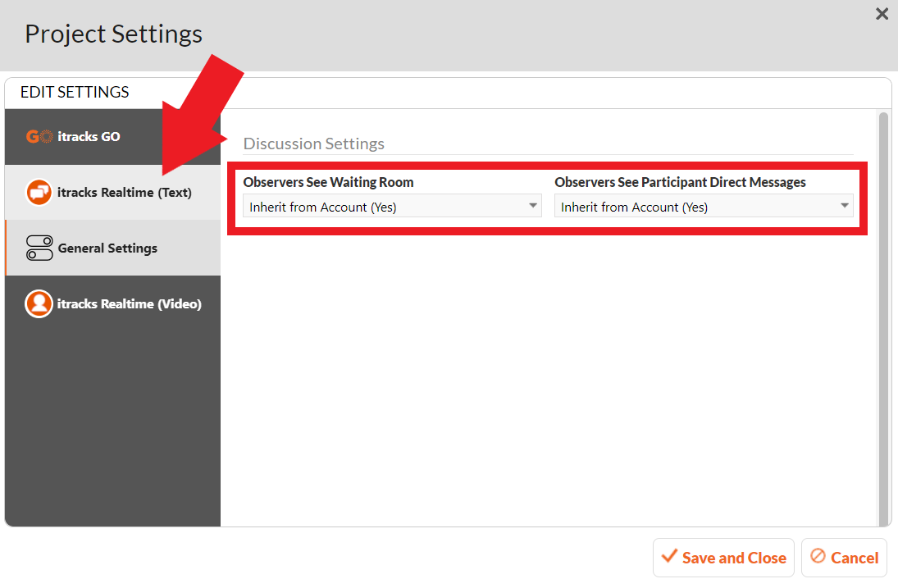Click the Waiting Room dropdown arrow

point(532,206)
